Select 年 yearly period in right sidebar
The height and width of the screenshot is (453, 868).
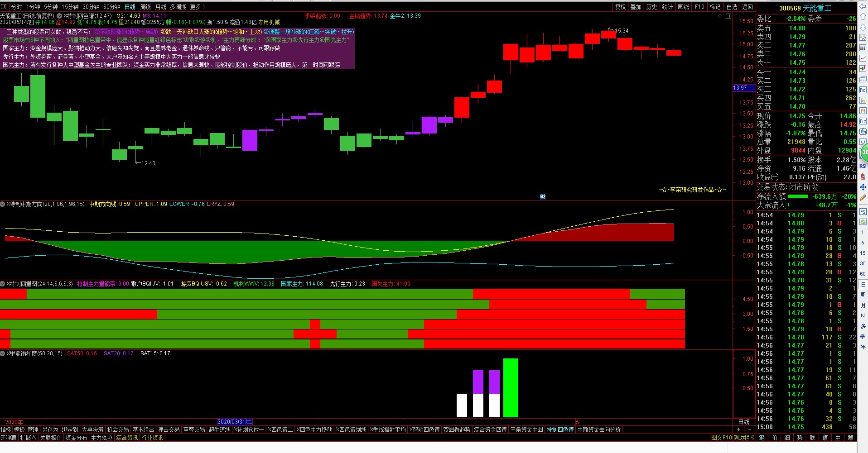(x=863, y=347)
